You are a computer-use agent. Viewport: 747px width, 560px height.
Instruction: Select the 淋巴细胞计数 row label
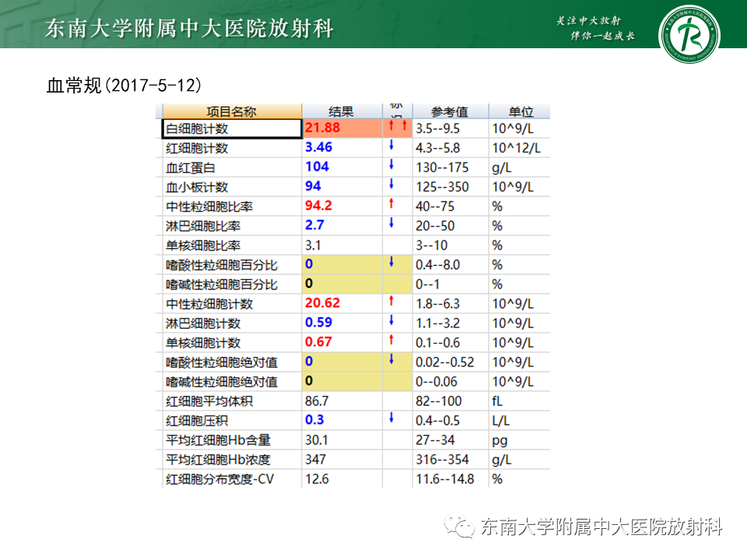203,324
